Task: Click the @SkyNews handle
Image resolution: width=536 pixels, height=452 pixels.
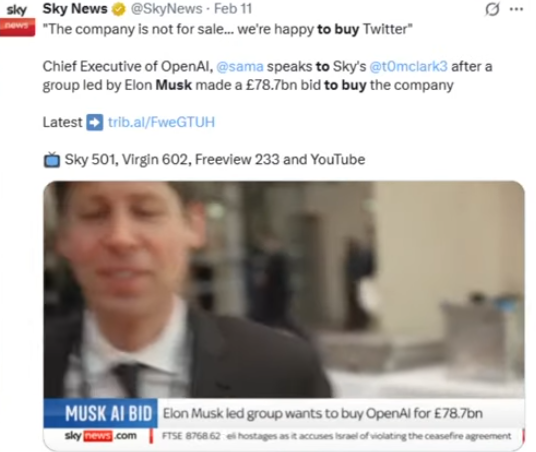Action: click(166, 9)
